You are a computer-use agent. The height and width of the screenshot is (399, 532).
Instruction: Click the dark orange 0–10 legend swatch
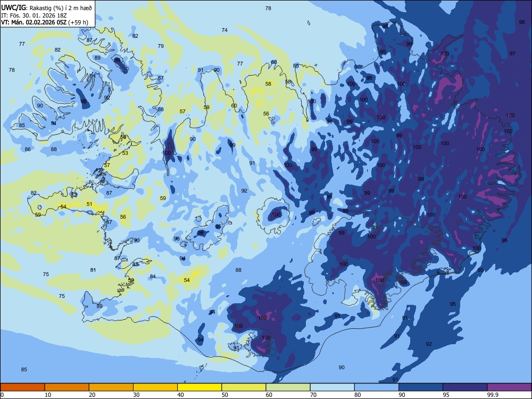tap(22, 387)
